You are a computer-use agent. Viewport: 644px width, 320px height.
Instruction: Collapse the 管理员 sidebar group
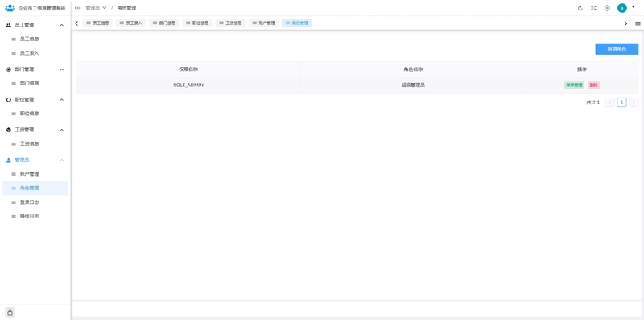35,160
